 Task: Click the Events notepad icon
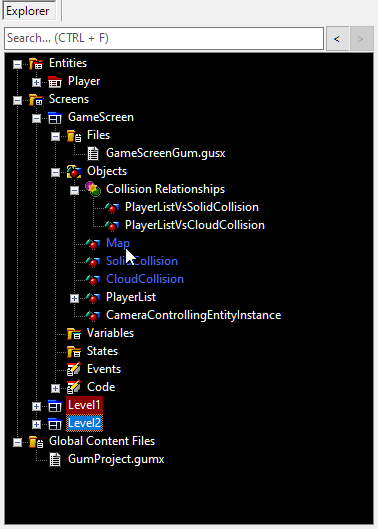[74, 369]
